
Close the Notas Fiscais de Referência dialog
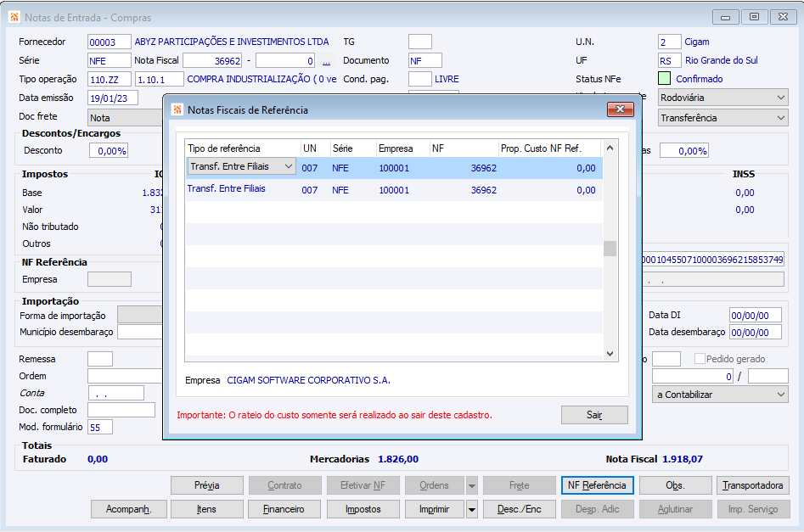(x=621, y=109)
